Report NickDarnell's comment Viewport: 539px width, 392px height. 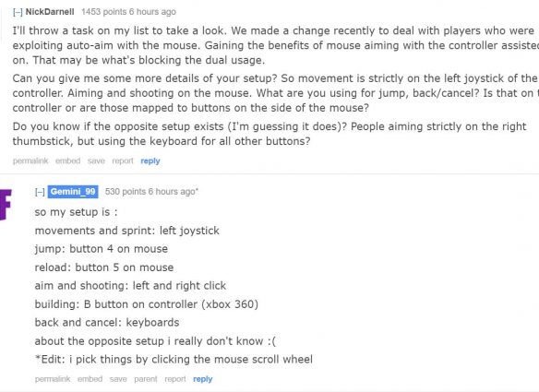point(123,160)
